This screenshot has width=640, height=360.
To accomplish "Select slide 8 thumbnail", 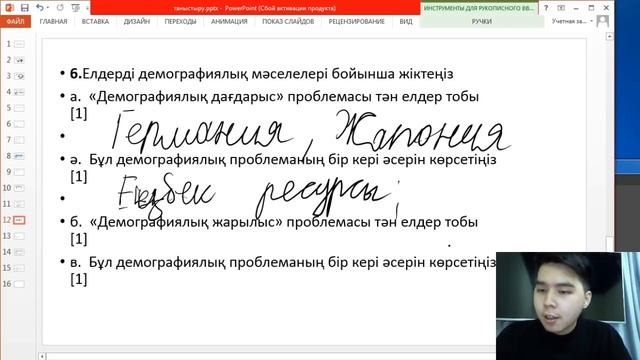I will 19,156.
